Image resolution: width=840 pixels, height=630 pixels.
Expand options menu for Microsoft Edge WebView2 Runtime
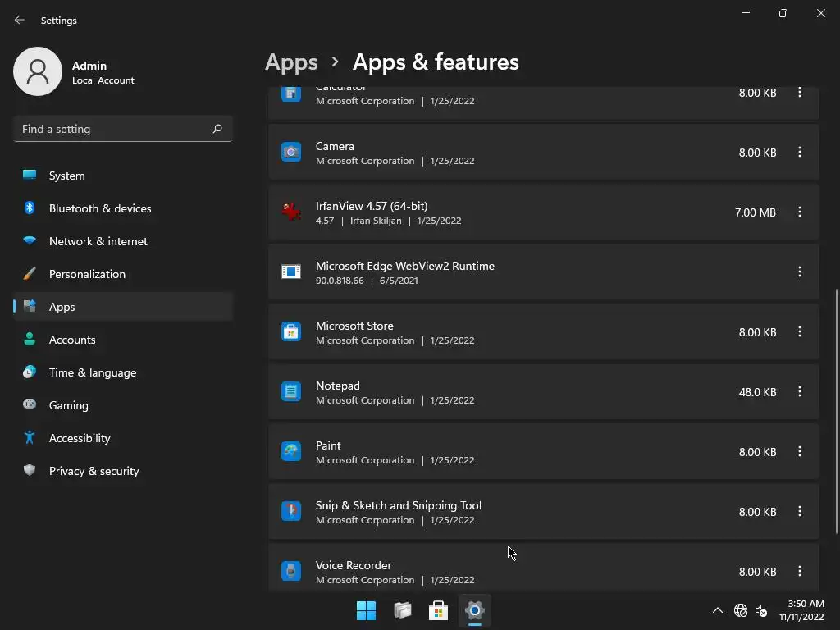(x=800, y=272)
